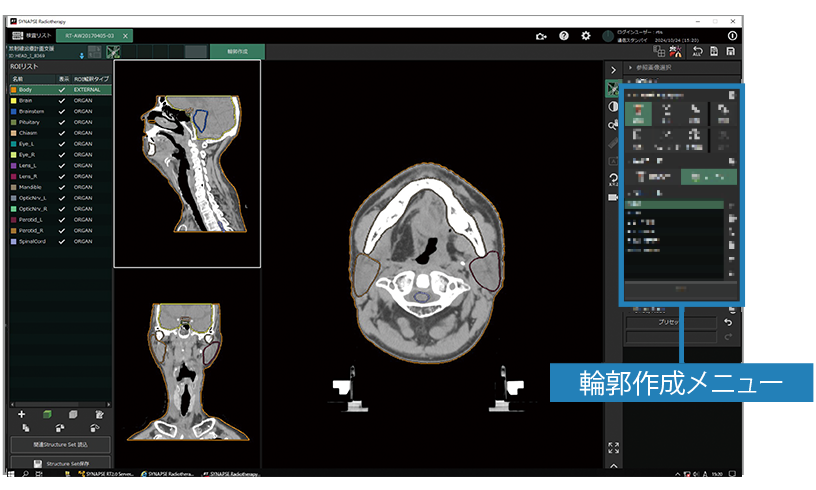Select the axial CT main view
Screen dimensions: 816x490
tap(432, 264)
